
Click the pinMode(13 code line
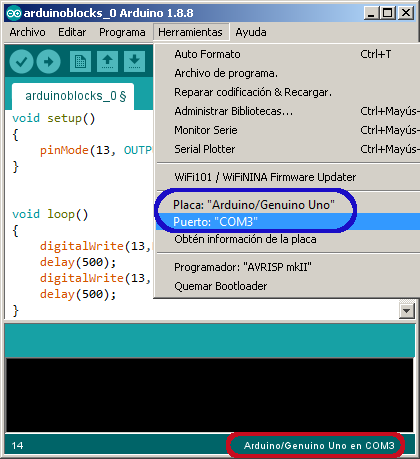[x=96, y=150]
